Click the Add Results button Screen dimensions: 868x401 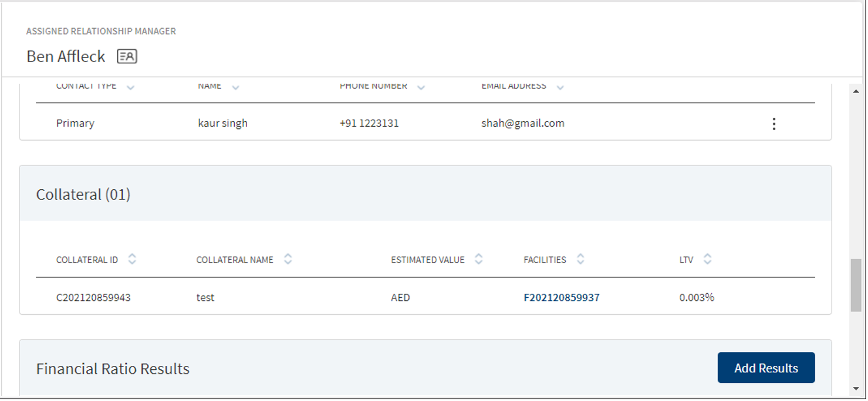766,368
